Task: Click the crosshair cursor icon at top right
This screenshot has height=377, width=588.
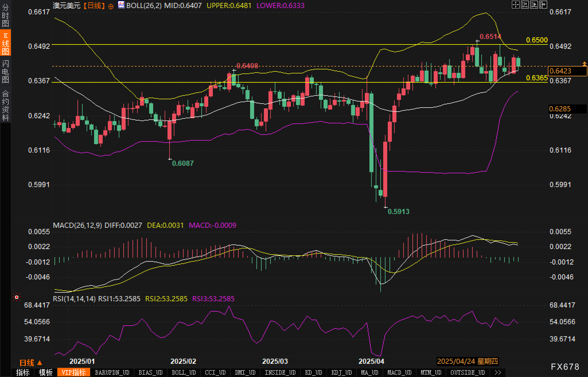Action: pyautogui.click(x=515, y=5)
